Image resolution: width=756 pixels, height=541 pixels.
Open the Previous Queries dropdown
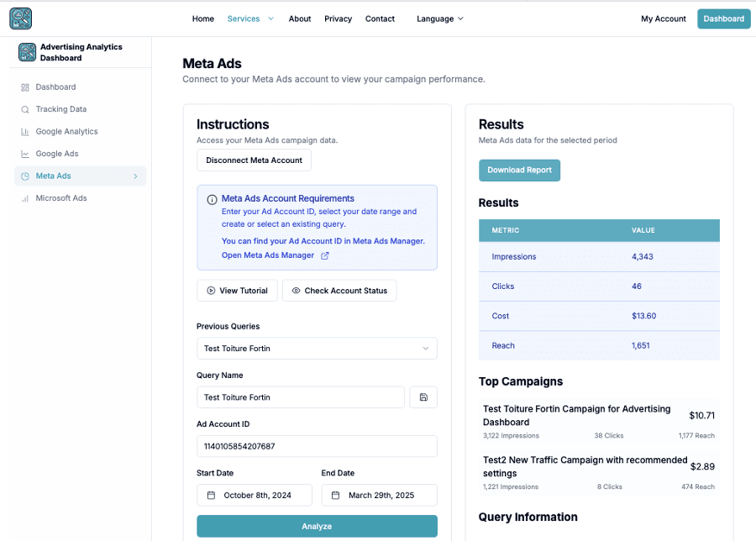tap(317, 348)
